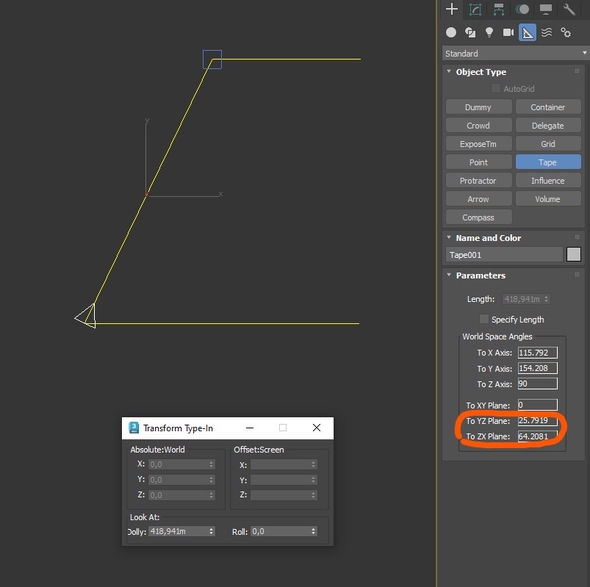The height and width of the screenshot is (587, 590).
Task: Create a Dummy helper object
Action: (479, 107)
